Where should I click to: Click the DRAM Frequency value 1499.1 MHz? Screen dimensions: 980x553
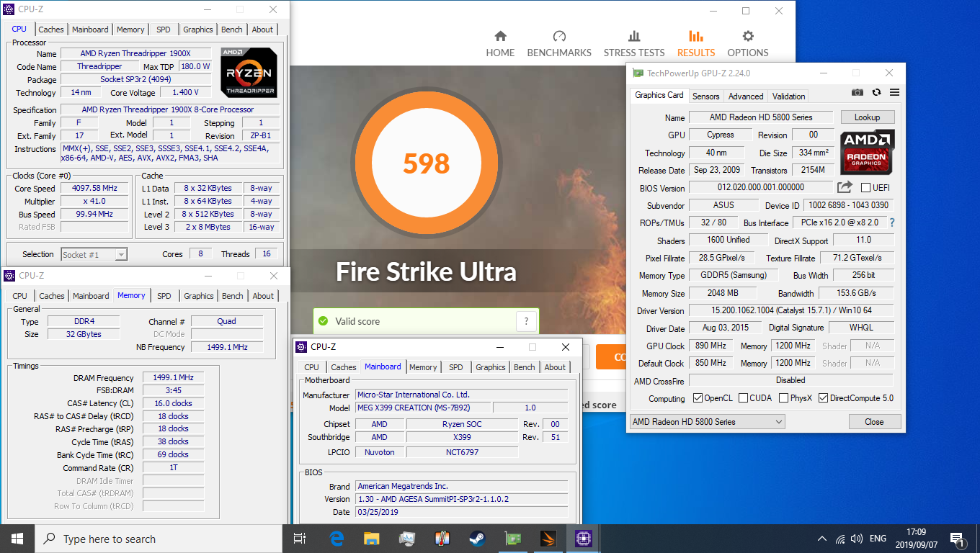pyautogui.click(x=173, y=377)
